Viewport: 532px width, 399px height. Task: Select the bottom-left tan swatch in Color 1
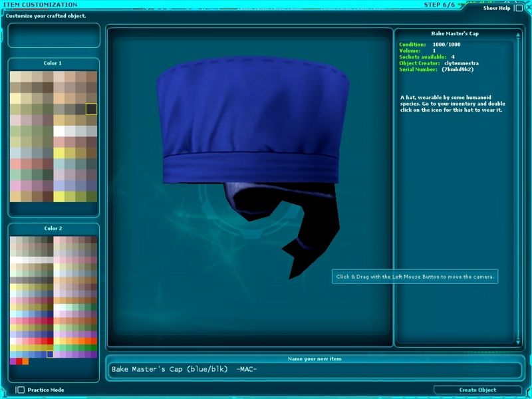[15, 196]
